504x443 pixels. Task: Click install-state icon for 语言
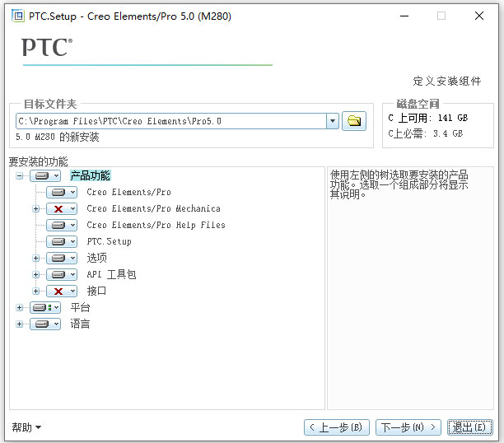[x=42, y=324]
